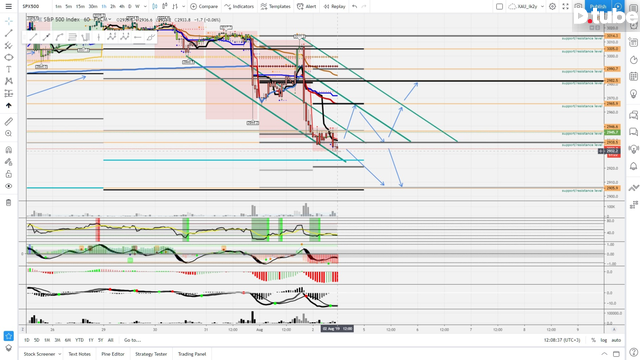This screenshot has height=360, width=640.
Task: Select the ruler measure tool
Action: [9, 121]
